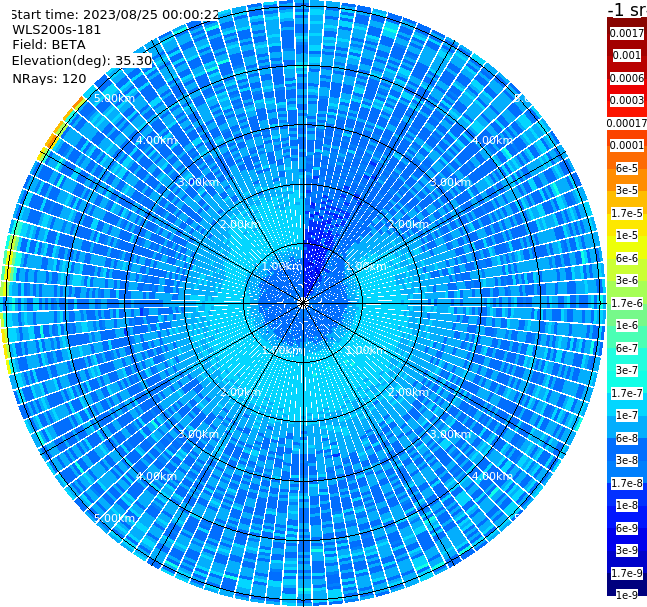Click the Start time 2023/08/25 00:00:22 label
The image size is (647, 607).
[x=115, y=15]
